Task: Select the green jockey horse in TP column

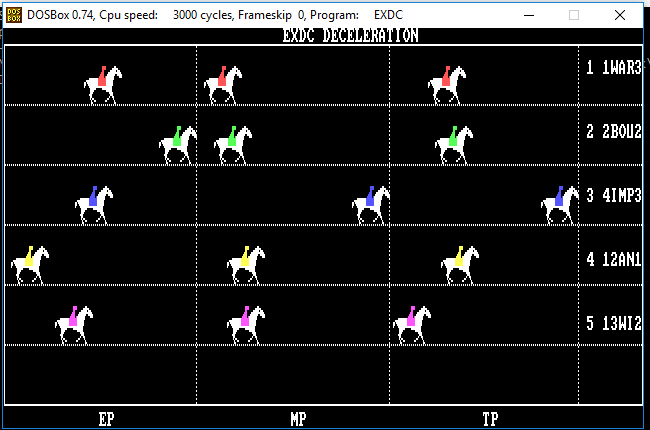Action: click(x=454, y=145)
